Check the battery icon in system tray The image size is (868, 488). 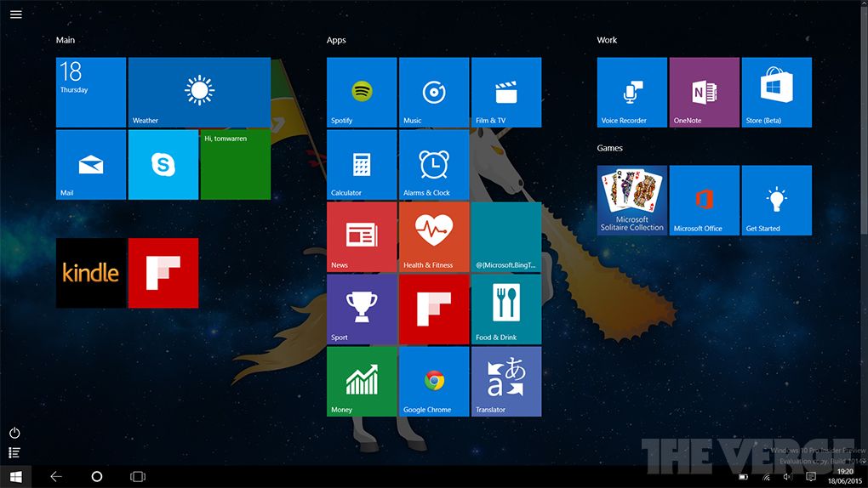(744, 477)
